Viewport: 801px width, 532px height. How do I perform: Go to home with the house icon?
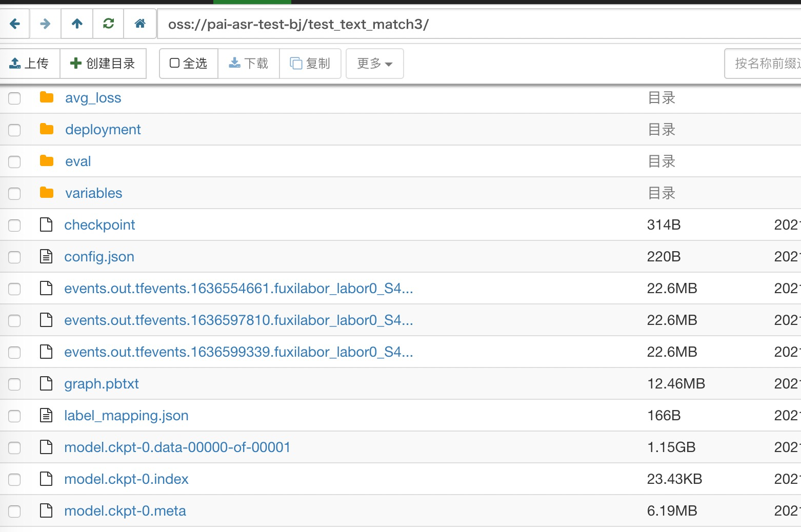[140, 24]
